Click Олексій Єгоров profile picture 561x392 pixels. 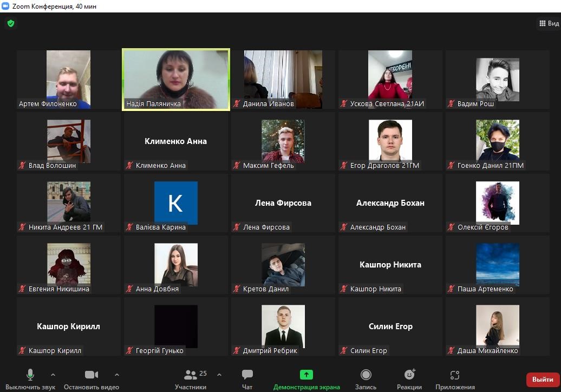point(497,203)
